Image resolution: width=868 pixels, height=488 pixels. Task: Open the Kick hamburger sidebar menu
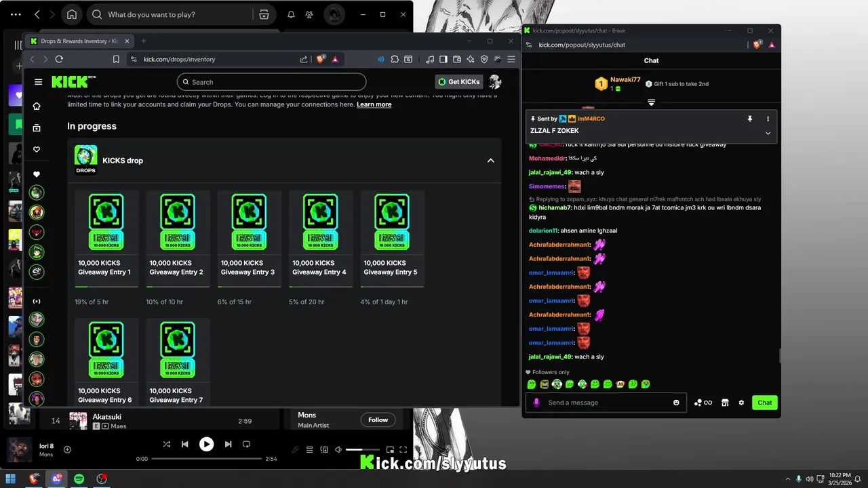pyautogui.click(x=38, y=82)
